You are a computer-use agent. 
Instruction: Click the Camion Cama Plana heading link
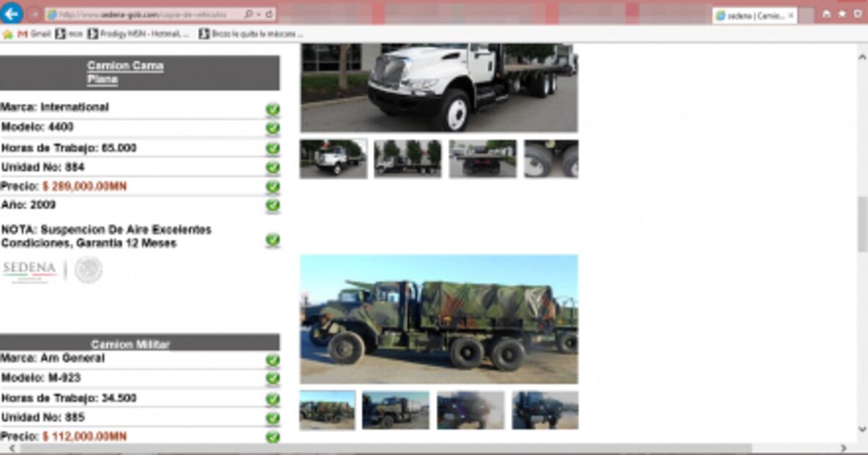tap(125, 72)
